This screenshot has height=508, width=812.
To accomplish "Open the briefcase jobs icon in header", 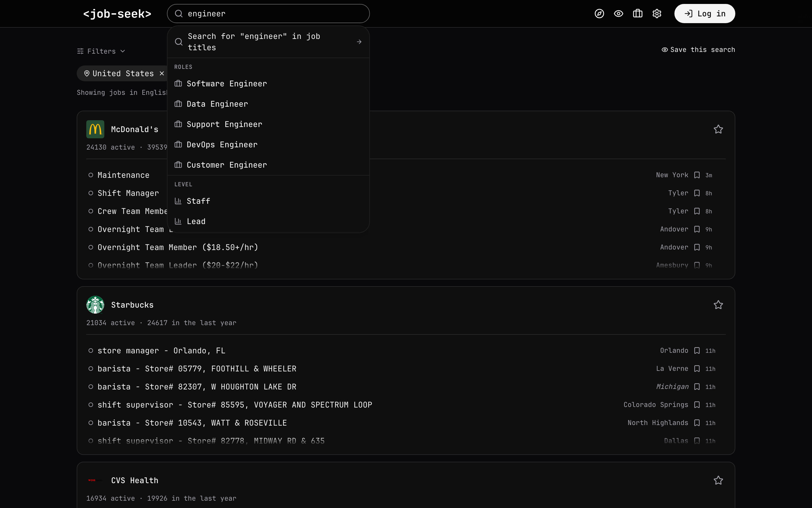I will tap(637, 14).
